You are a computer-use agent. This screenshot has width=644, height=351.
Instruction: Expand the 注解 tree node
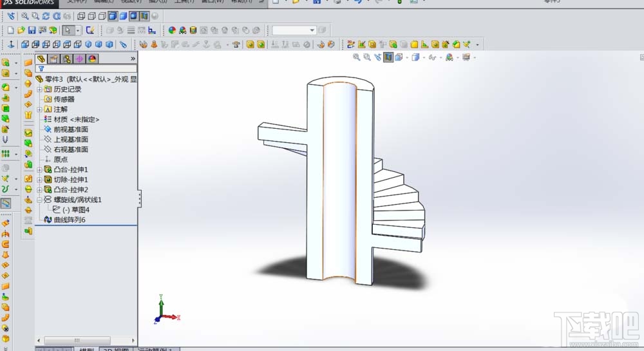pos(39,109)
